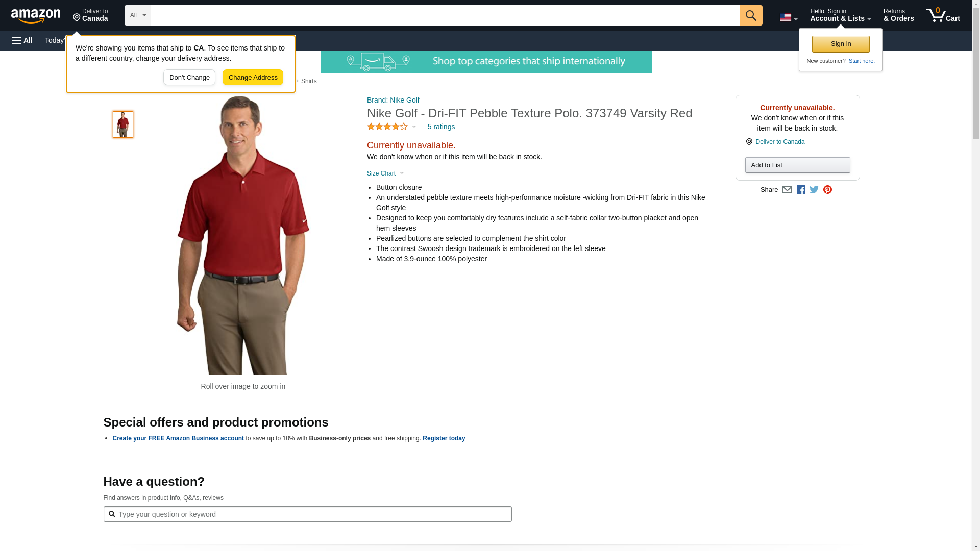980x551 pixels.
Task: Open the 5 ratings link
Action: pos(441,127)
